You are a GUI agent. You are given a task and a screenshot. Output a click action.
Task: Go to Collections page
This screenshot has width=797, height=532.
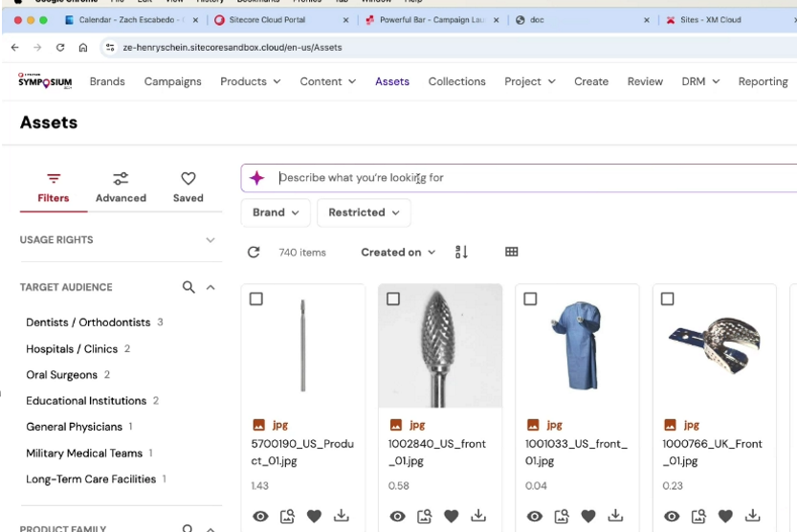pos(457,81)
